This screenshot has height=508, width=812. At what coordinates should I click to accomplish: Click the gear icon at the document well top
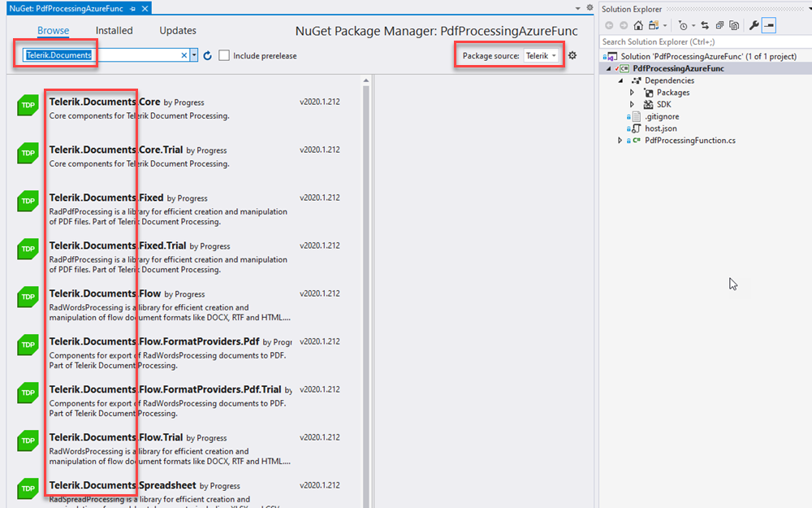pos(590,8)
